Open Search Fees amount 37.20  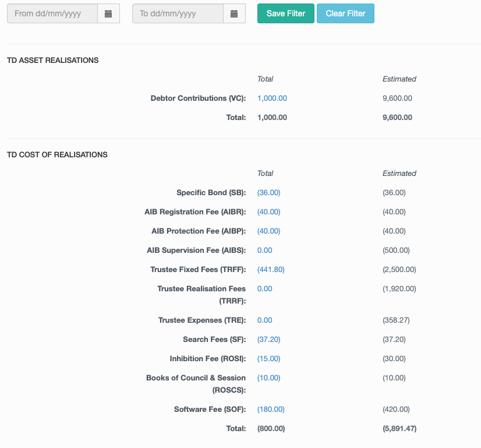268,339
